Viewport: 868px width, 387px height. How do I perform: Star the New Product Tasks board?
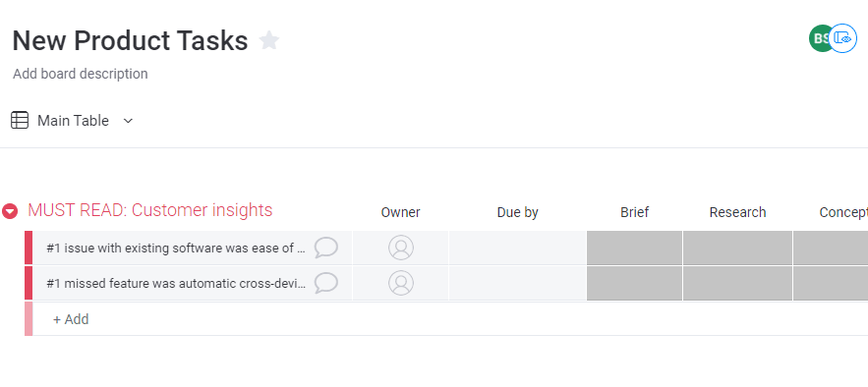(x=269, y=40)
